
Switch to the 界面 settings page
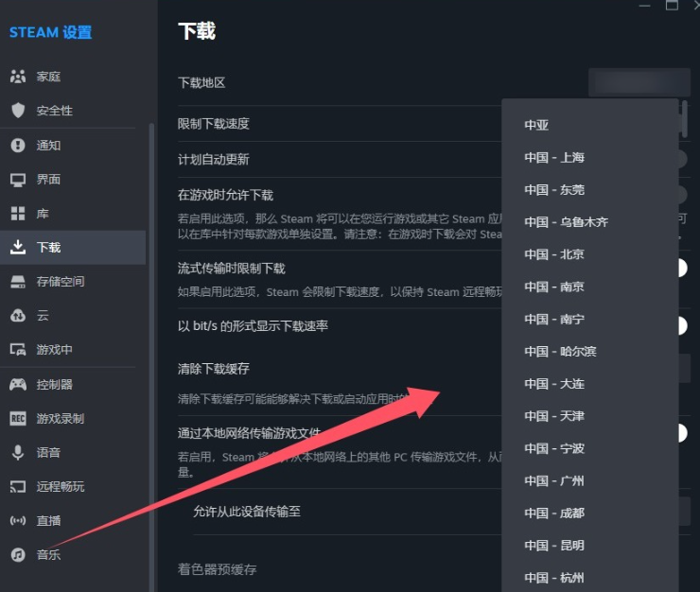pos(73,180)
